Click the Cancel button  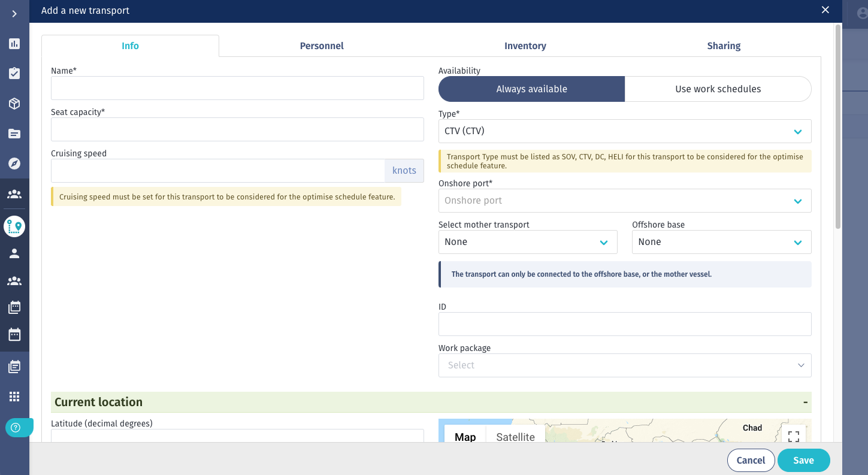pos(751,460)
